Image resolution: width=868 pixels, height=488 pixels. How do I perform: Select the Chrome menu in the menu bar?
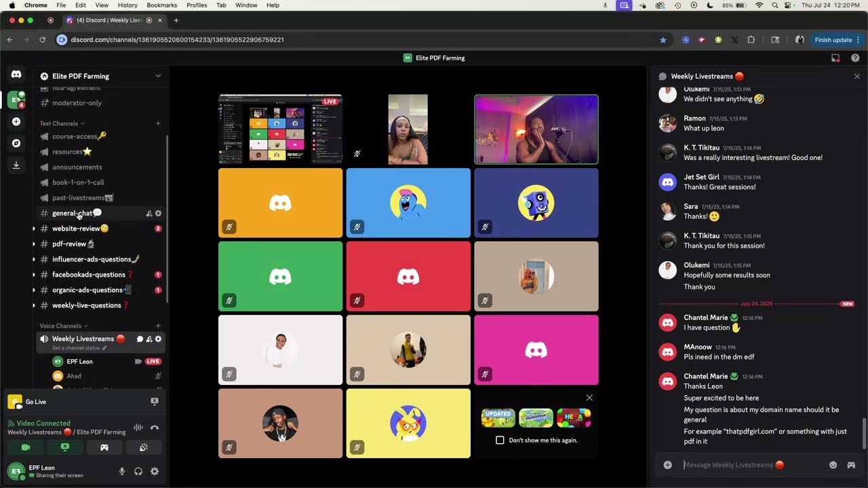point(35,5)
